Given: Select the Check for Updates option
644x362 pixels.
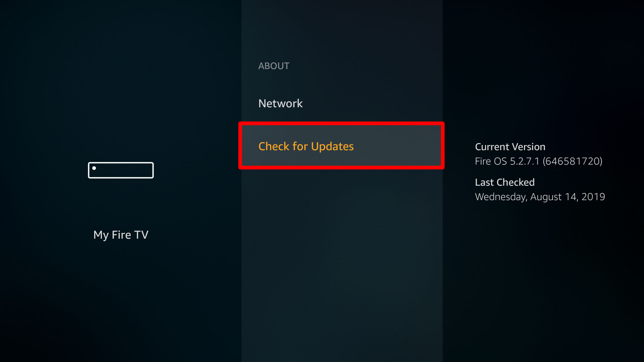Looking at the screenshot, I should [x=341, y=146].
